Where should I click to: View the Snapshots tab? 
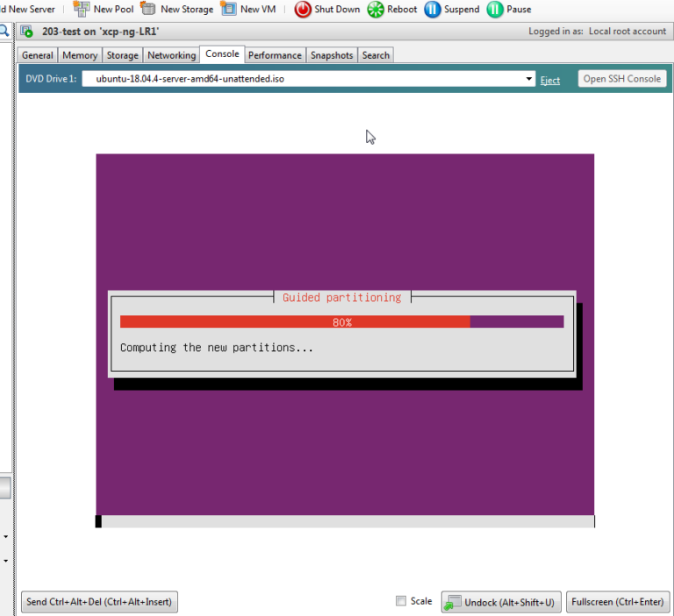tap(332, 55)
